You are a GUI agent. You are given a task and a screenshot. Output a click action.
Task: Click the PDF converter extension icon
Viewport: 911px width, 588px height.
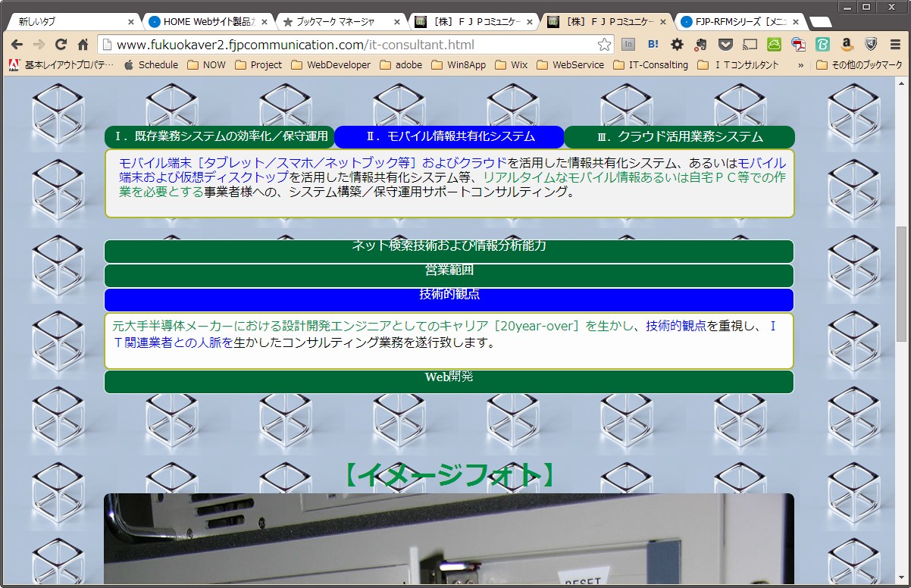pyautogui.click(x=798, y=45)
